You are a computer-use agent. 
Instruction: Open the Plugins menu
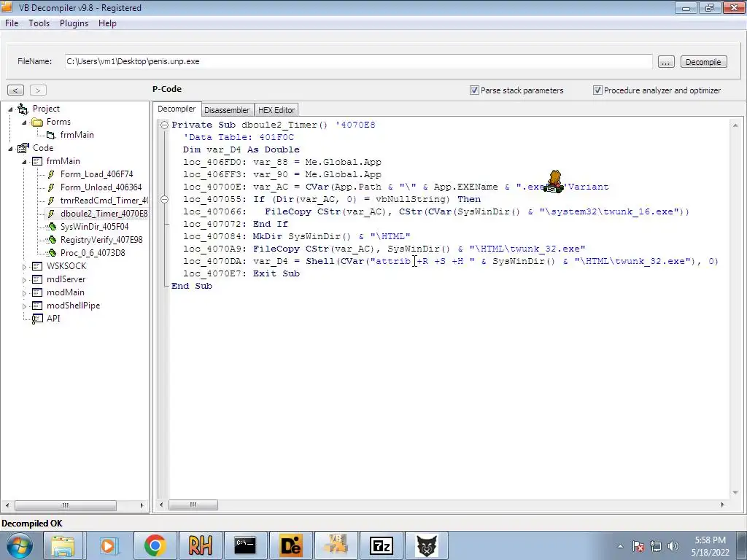(74, 23)
